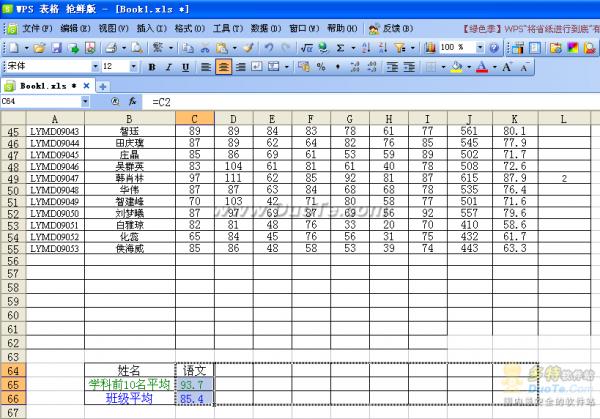Image resolution: width=600 pixels, height=419 pixels.
Task: Click the increase font size icon
Action: (505, 67)
